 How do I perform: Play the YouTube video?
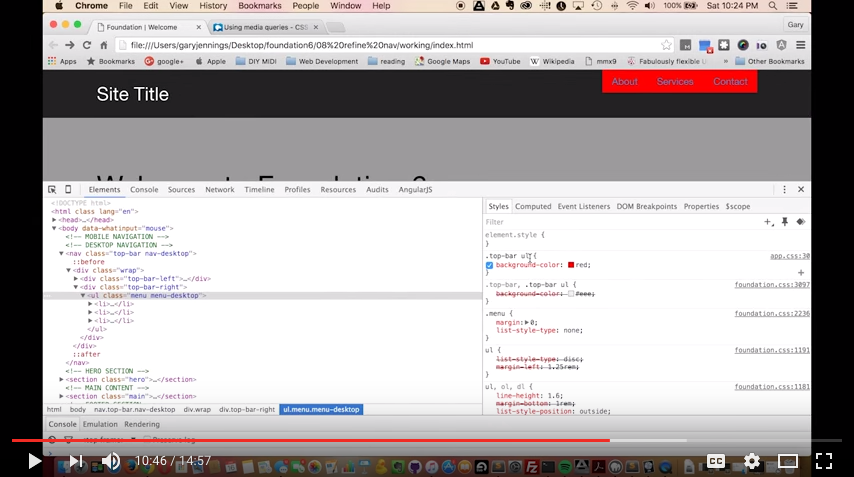click(34, 461)
